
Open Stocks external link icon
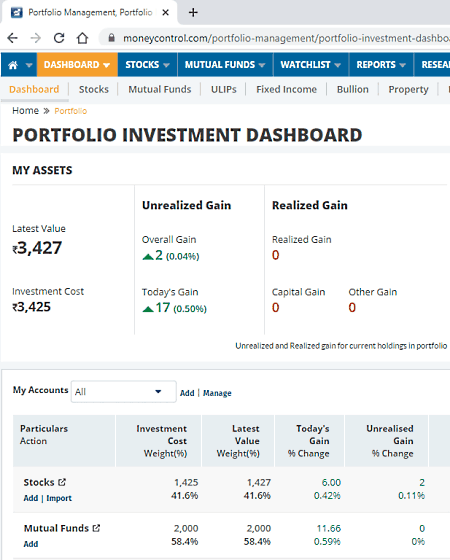point(62,482)
